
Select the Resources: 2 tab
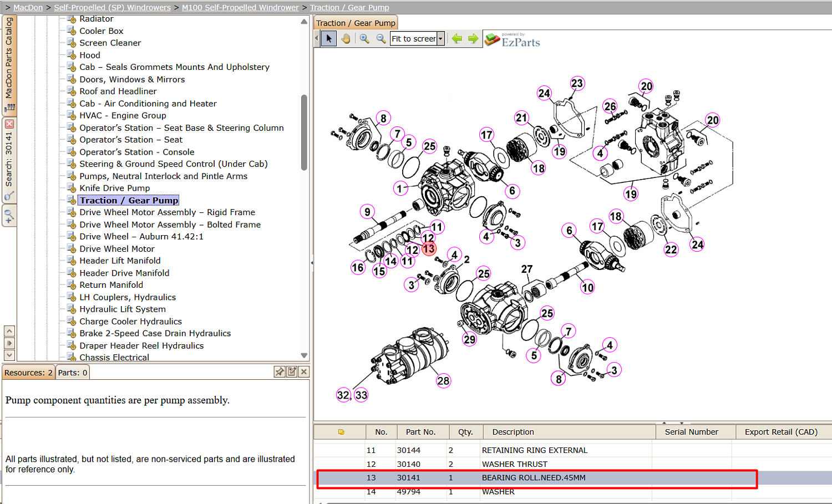[x=28, y=373]
